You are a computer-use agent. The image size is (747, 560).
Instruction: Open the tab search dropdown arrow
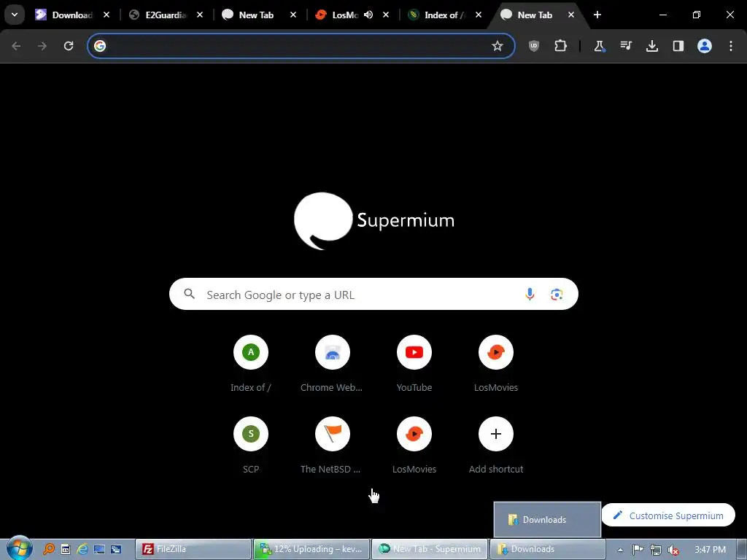(x=15, y=15)
